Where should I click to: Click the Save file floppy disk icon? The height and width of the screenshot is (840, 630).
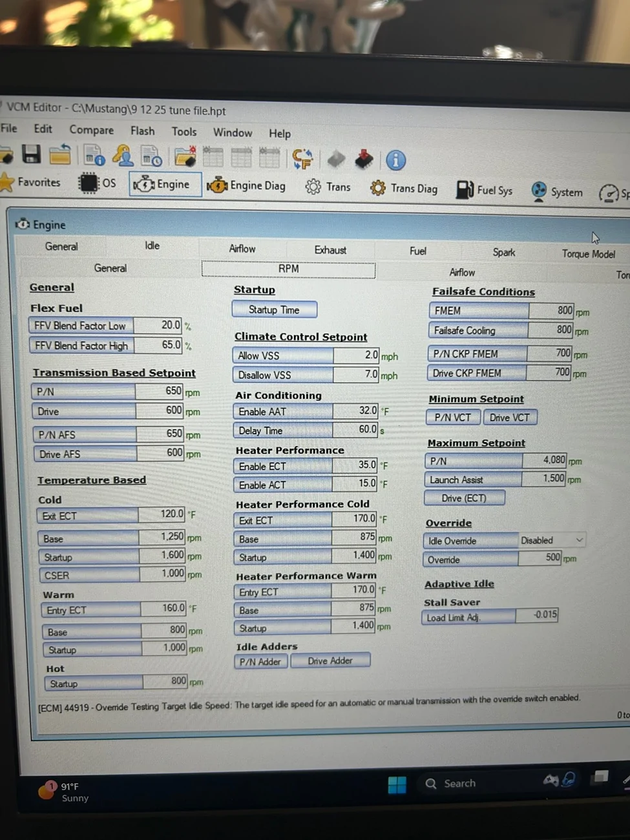[32, 154]
